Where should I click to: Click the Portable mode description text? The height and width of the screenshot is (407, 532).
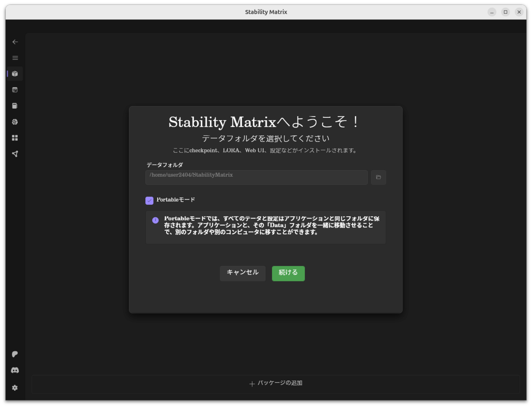pyautogui.click(x=272, y=225)
